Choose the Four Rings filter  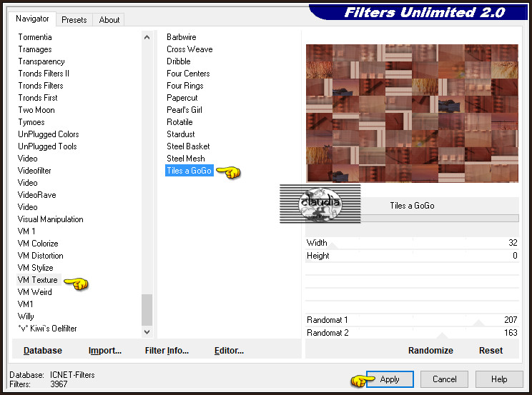click(x=185, y=86)
